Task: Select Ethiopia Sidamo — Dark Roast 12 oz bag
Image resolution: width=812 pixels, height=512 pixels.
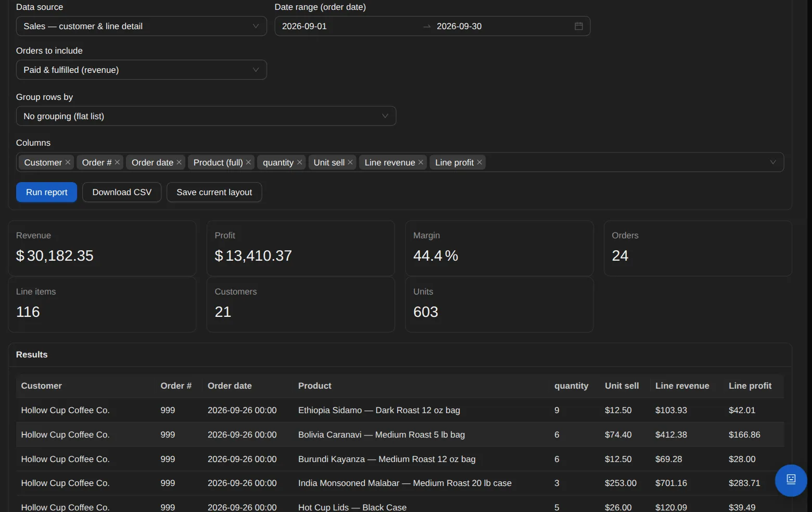Action: point(379,410)
